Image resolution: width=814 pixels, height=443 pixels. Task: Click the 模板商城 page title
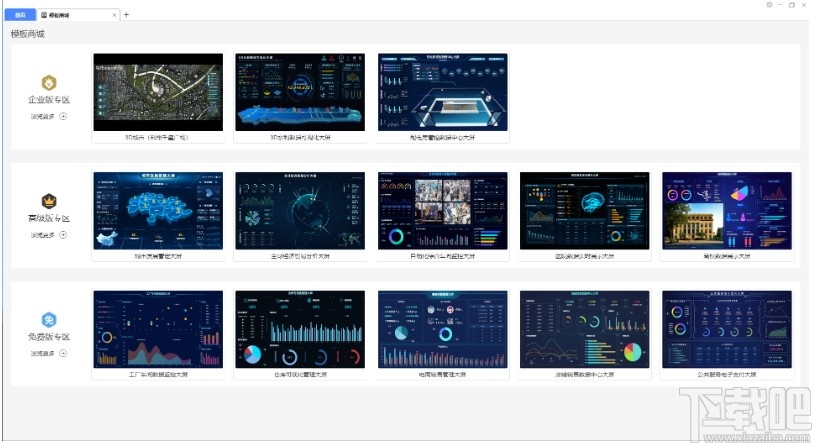pyautogui.click(x=28, y=34)
